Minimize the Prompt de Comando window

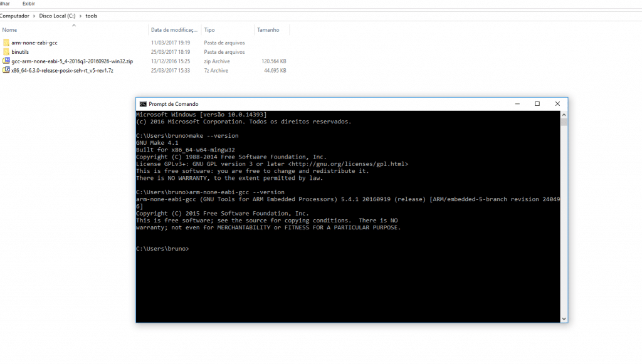click(x=517, y=104)
